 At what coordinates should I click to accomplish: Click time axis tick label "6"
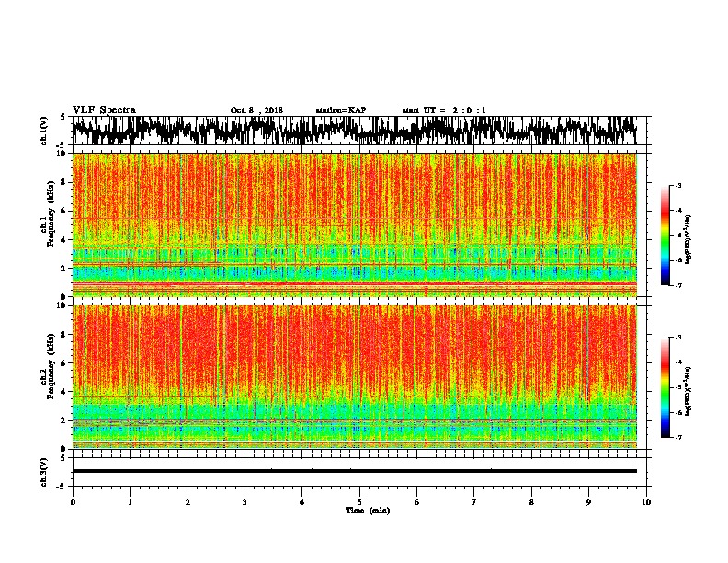[417, 502]
